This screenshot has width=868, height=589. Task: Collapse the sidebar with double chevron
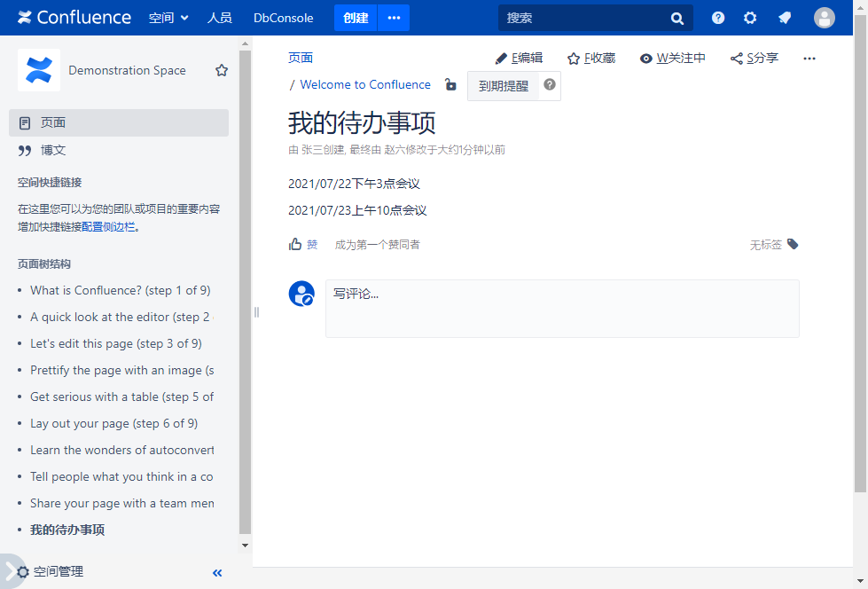click(x=217, y=573)
